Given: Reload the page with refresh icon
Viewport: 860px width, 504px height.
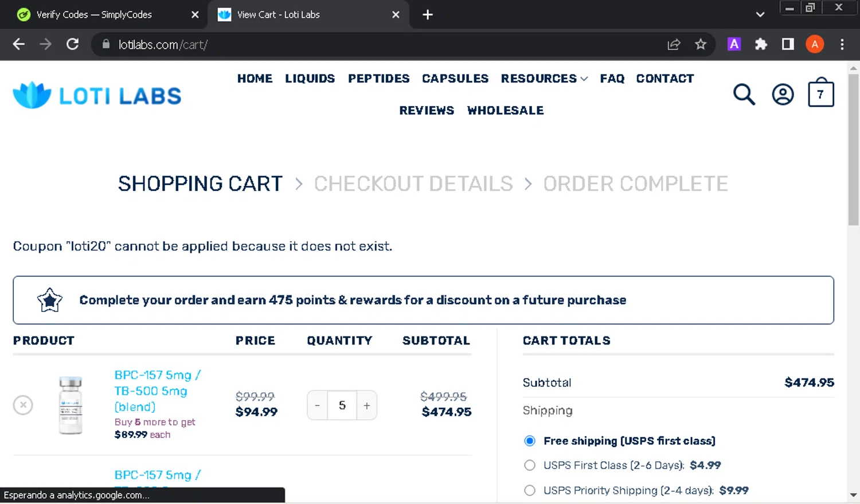Looking at the screenshot, I should coord(73,44).
